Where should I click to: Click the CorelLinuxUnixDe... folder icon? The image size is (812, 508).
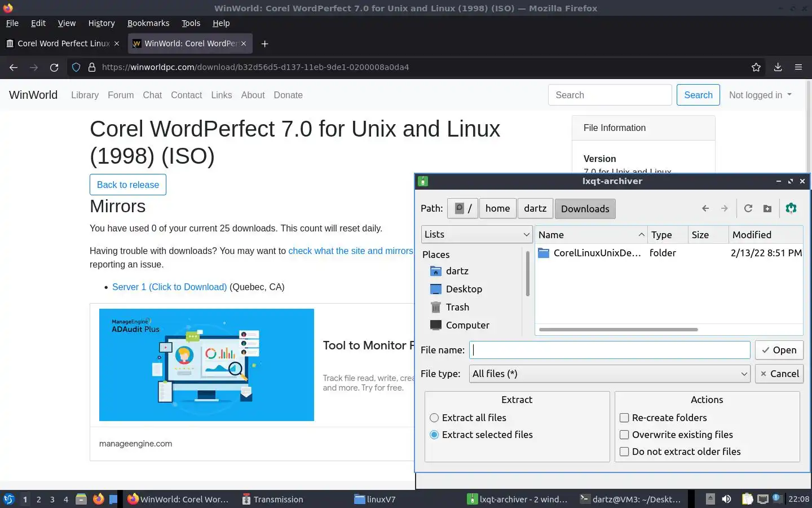[x=544, y=253]
